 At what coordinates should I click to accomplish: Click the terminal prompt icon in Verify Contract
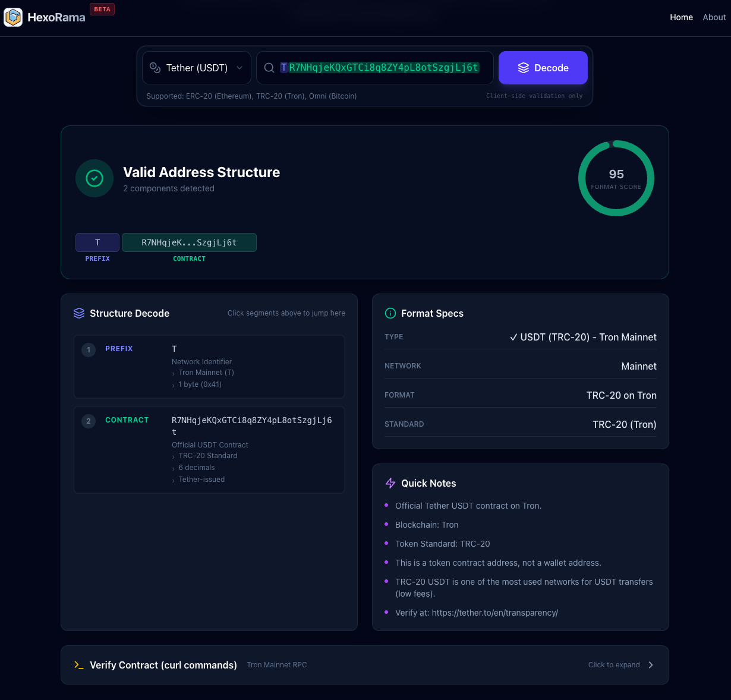79,665
